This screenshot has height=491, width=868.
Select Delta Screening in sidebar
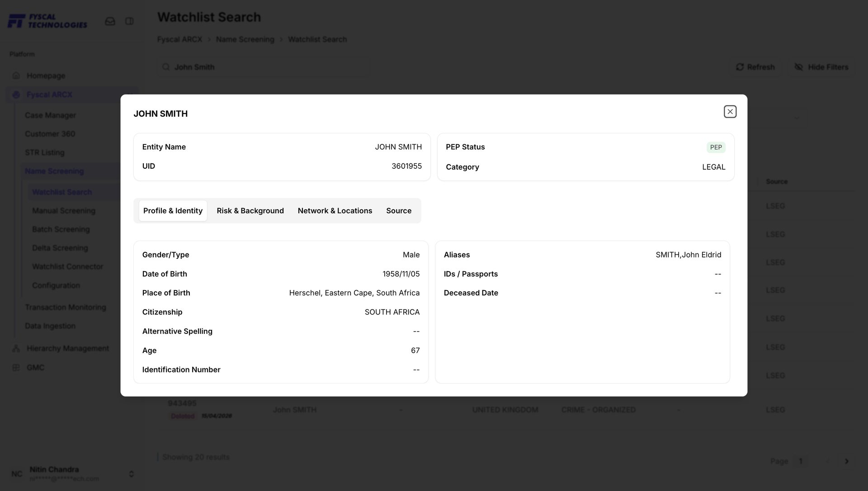pyautogui.click(x=60, y=248)
